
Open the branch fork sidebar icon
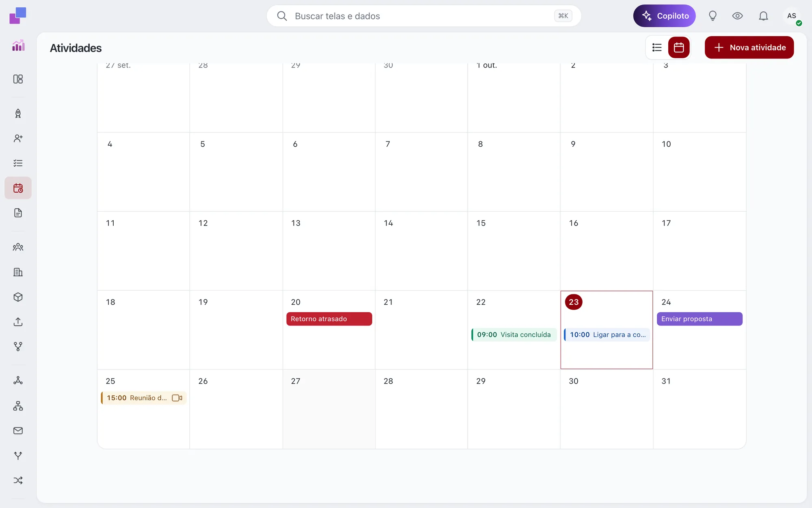point(18,346)
